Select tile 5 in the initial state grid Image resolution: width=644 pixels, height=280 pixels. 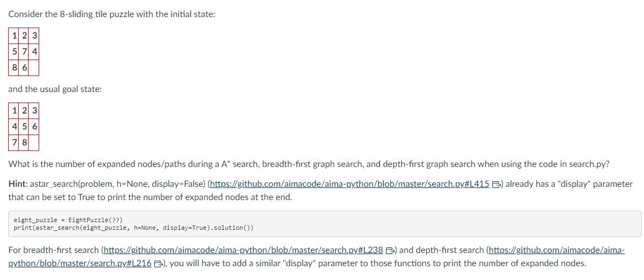(14, 52)
